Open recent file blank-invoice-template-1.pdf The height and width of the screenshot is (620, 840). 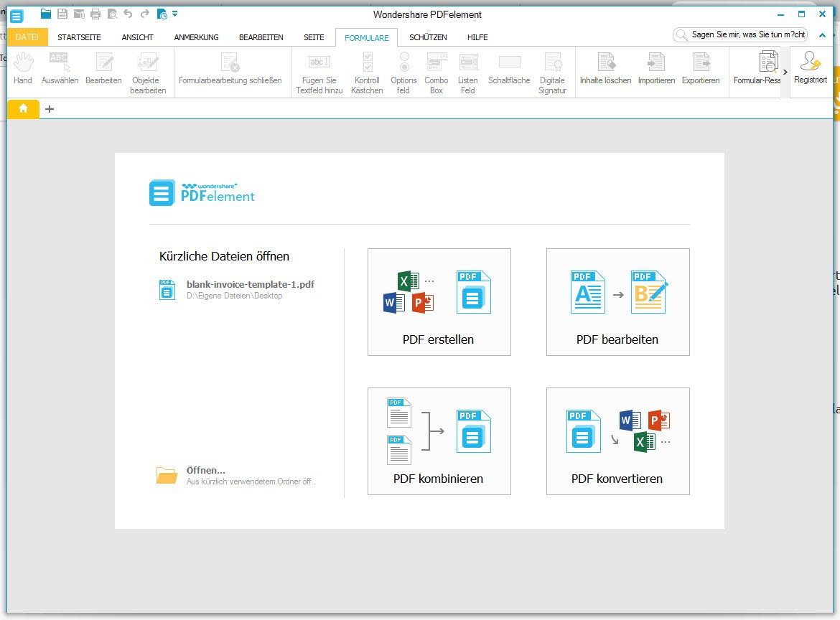[x=250, y=284]
